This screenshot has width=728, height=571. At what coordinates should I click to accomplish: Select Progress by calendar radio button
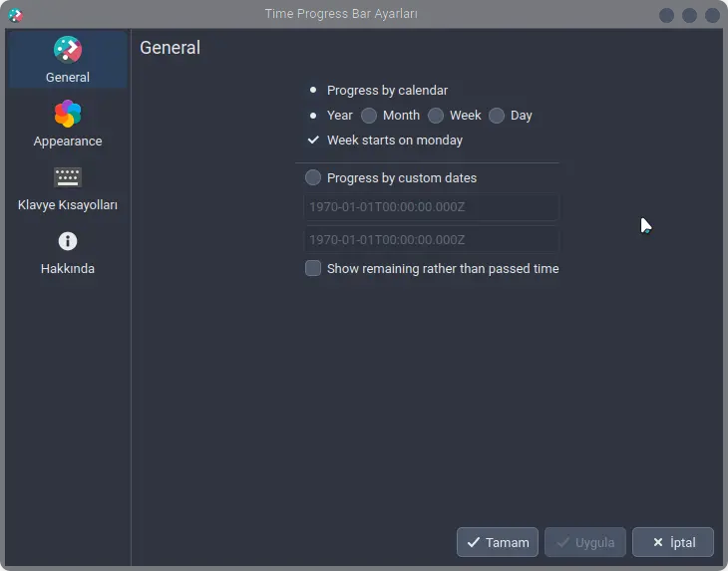[313, 90]
